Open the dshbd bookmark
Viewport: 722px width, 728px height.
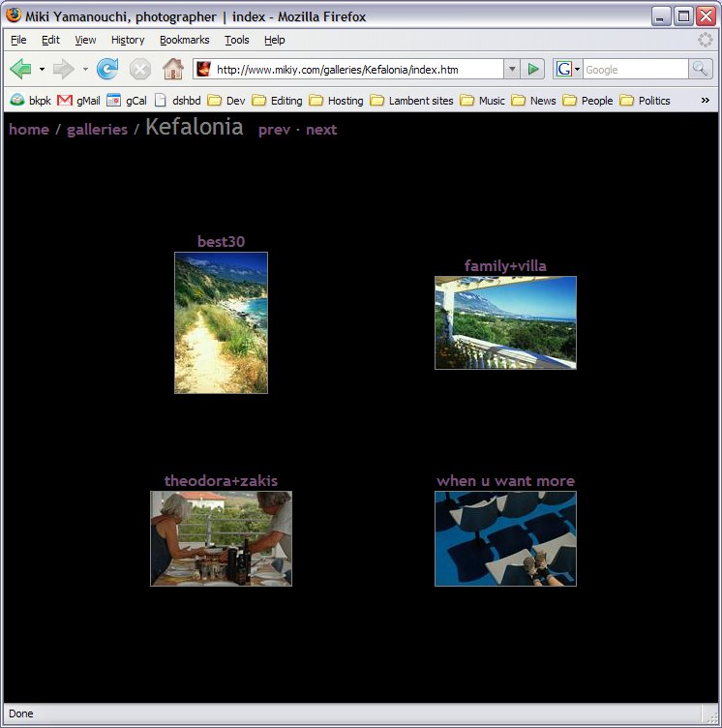(177, 101)
